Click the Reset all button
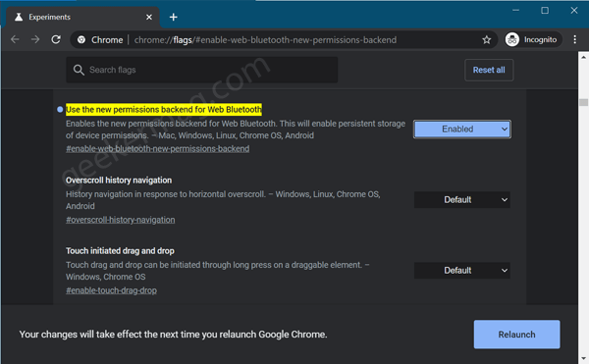The height and width of the screenshot is (364, 589). pos(489,70)
